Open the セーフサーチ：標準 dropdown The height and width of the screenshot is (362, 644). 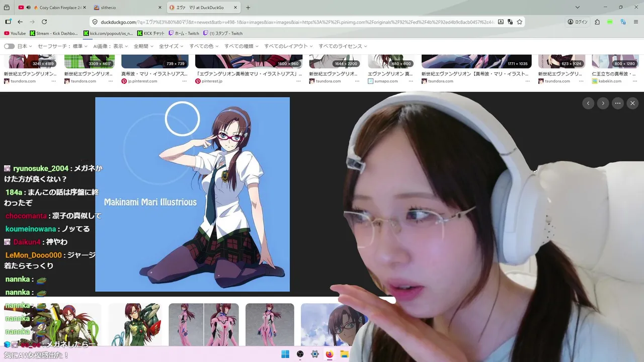point(62,46)
